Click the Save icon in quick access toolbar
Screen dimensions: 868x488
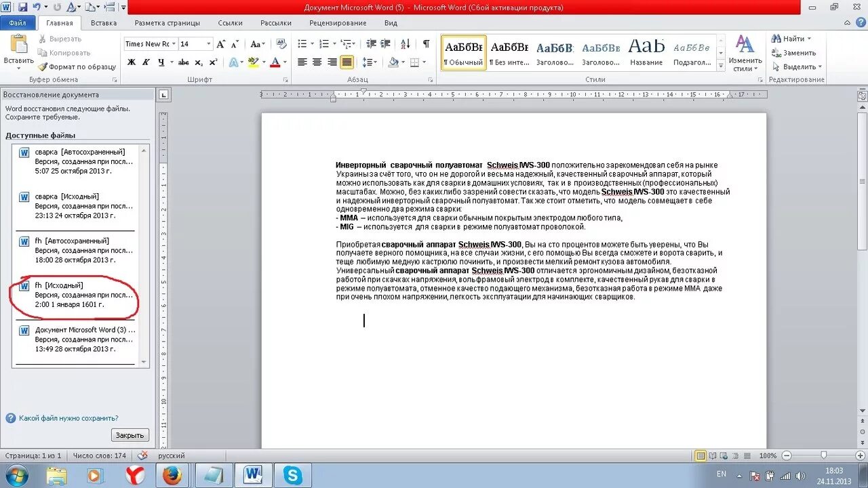[x=22, y=7]
